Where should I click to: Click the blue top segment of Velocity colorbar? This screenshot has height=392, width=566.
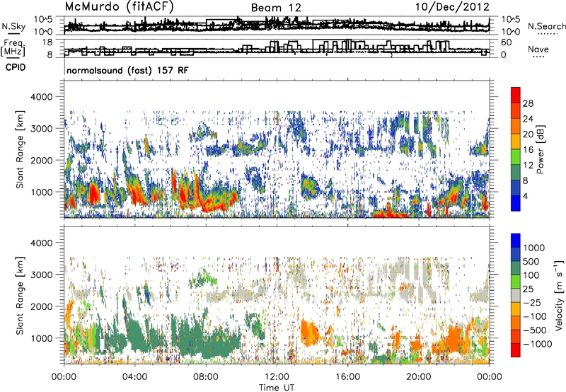click(x=516, y=241)
